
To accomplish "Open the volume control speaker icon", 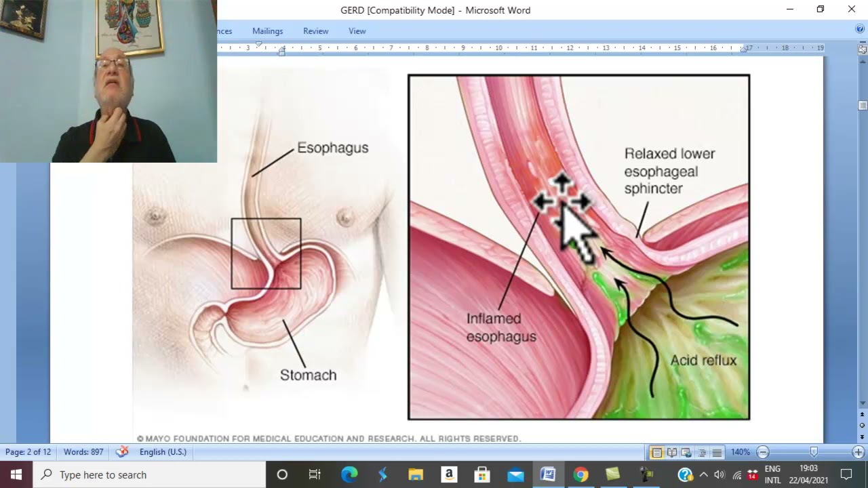I will coord(719,474).
